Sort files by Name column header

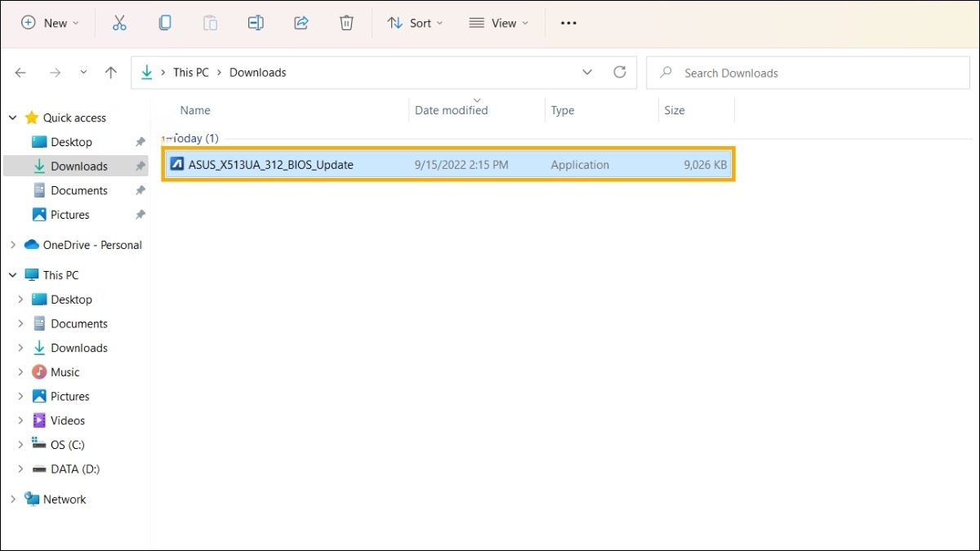(195, 110)
